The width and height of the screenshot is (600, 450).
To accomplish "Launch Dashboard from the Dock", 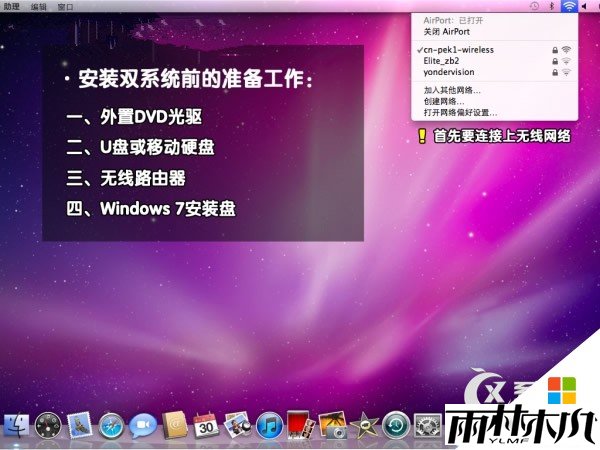I will pos(48,425).
